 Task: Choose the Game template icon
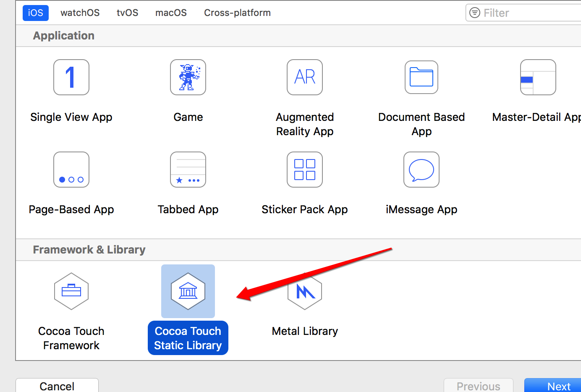188,77
